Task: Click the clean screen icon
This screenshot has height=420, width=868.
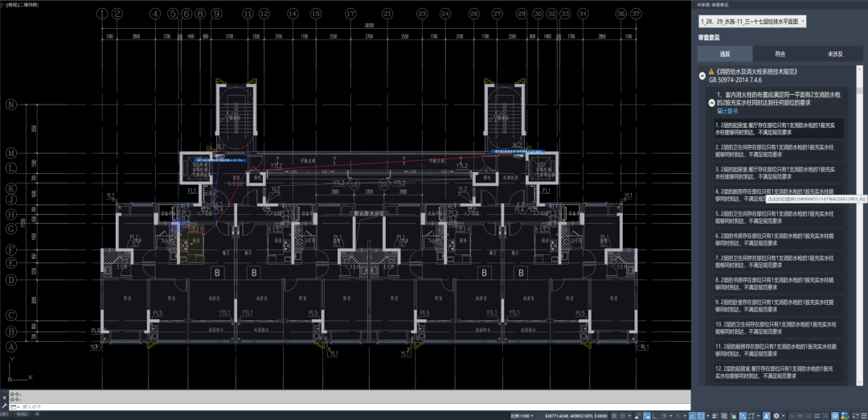Action: pos(855,415)
